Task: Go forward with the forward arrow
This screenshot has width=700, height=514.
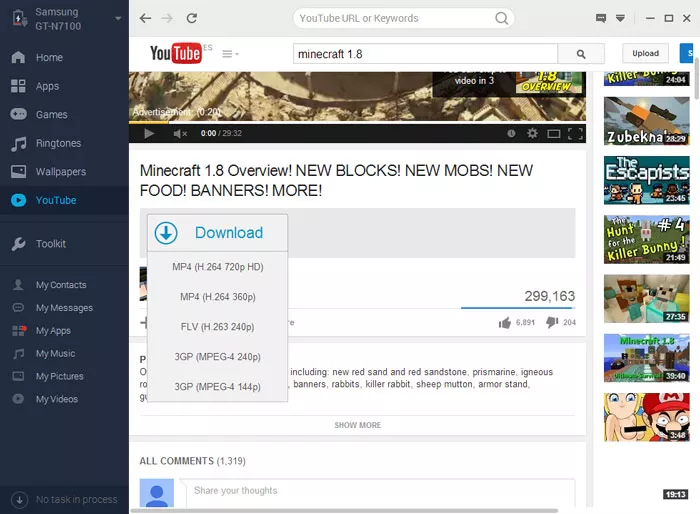Action: coord(167,18)
